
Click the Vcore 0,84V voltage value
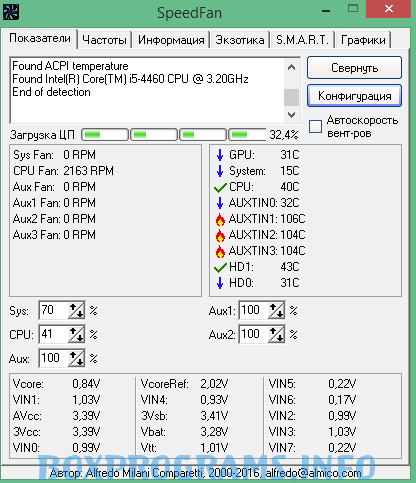coord(86,384)
